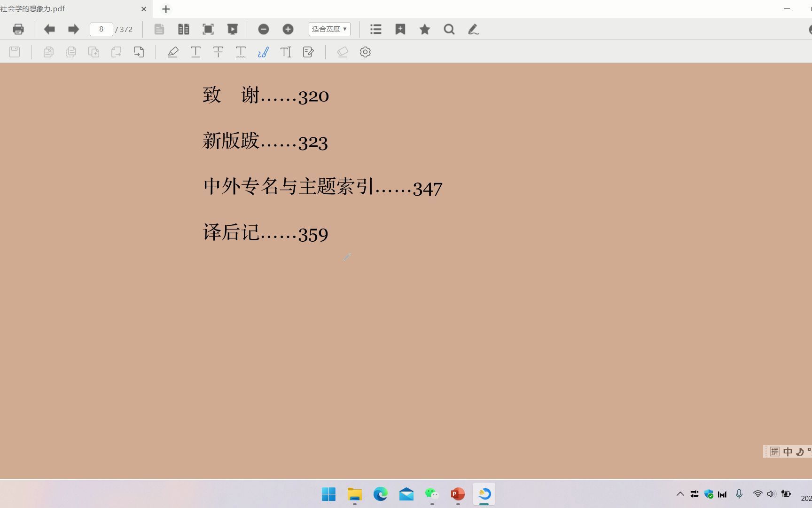Switch to two-page view
Viewport: 812px width, 508px height.
coord(184,29)
